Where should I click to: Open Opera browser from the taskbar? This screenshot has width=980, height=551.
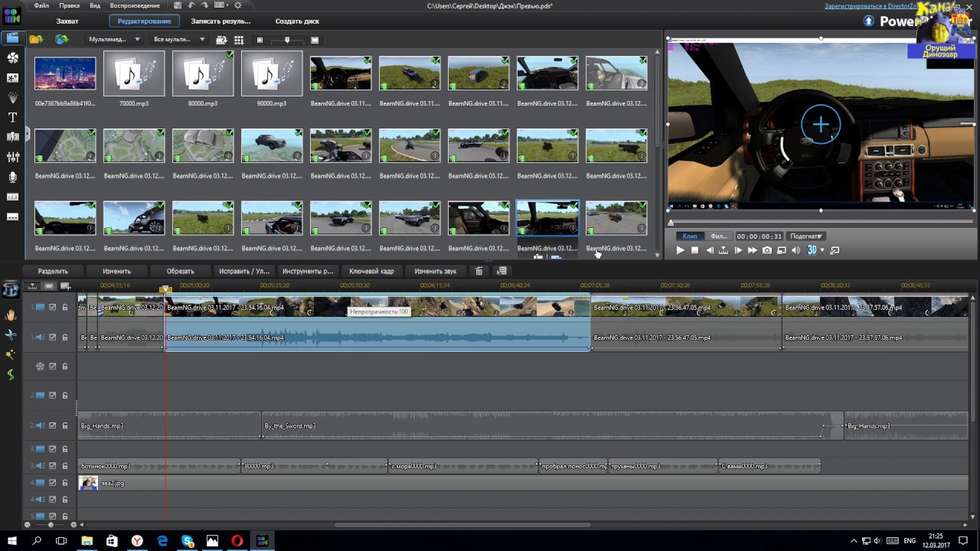(x=237, y=540)
